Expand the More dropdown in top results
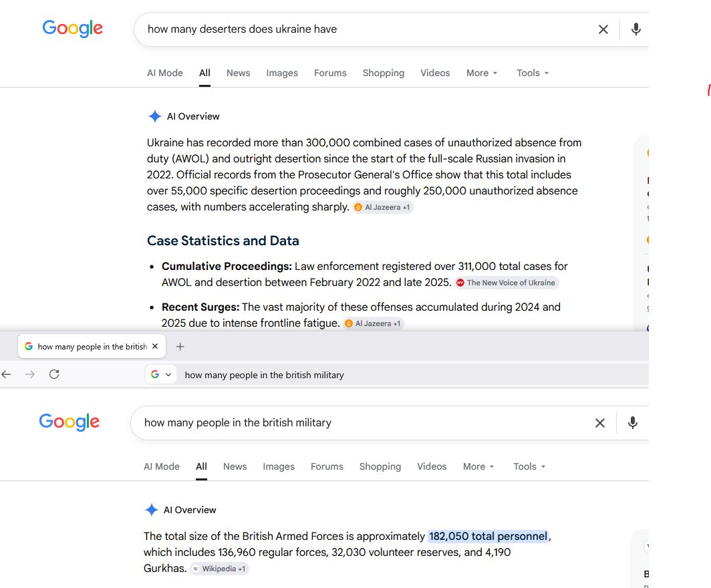Viewport: 711px width, 588px height. click(x=482, y=73)
